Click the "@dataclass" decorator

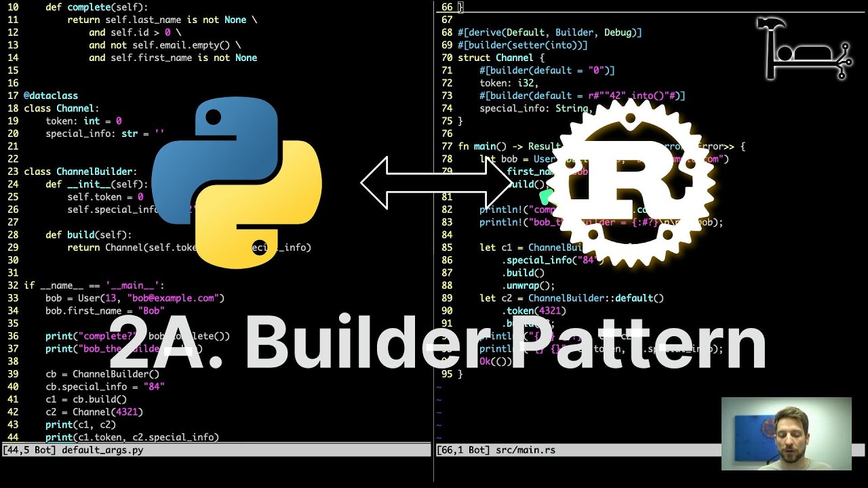51,96
